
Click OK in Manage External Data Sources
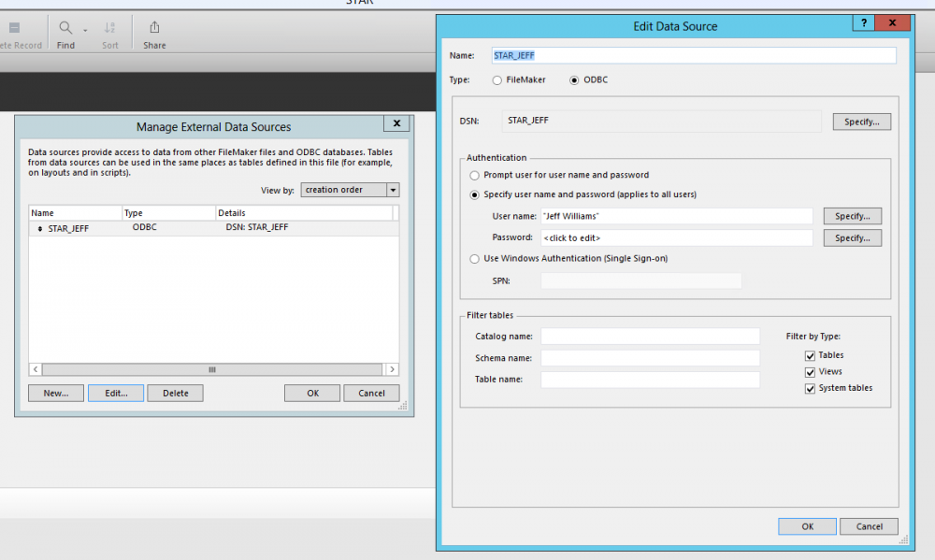tap(312, 393)
